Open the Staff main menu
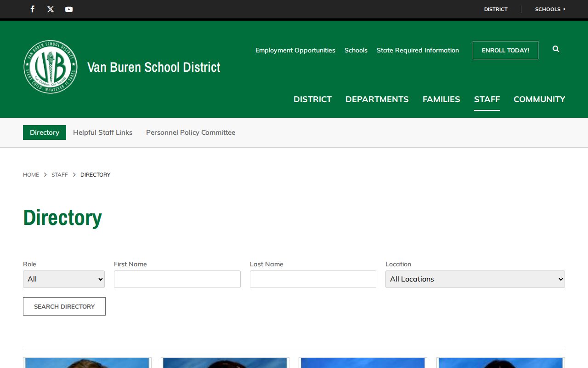Image resolution: width=588 pixels, height=368 pixels. point(487,99)
